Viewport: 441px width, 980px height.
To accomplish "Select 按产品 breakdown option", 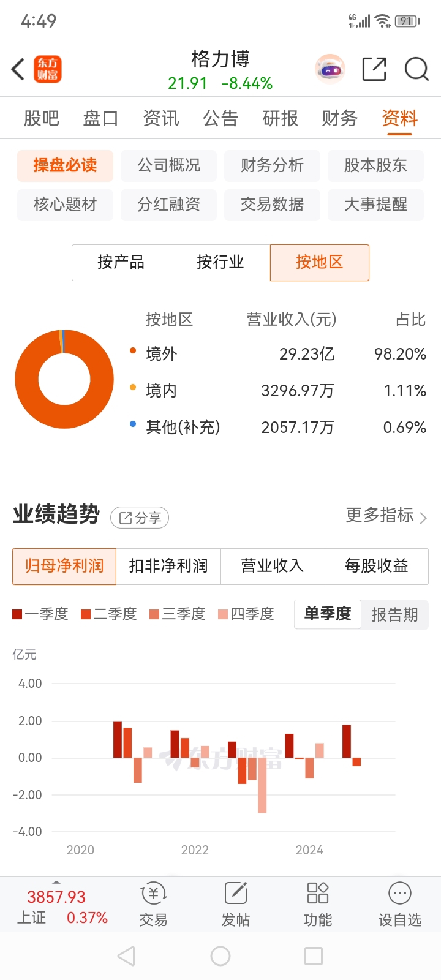I will click(x=121, y=263).
